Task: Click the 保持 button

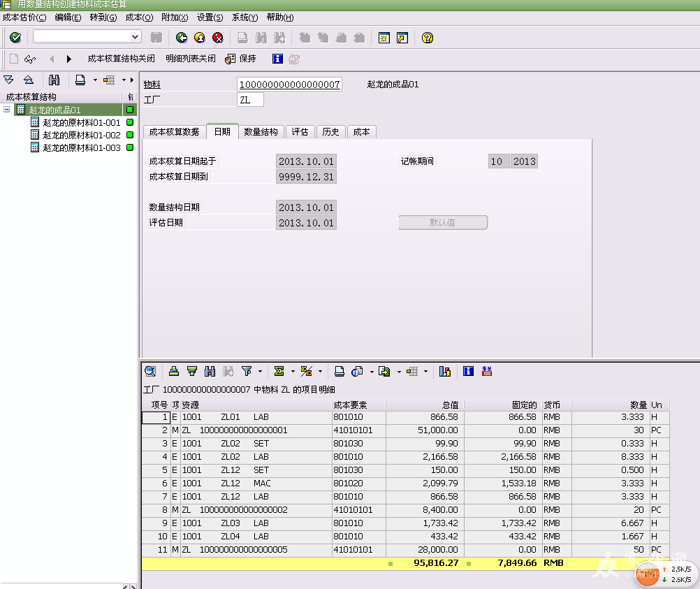Action: point(240,59)
